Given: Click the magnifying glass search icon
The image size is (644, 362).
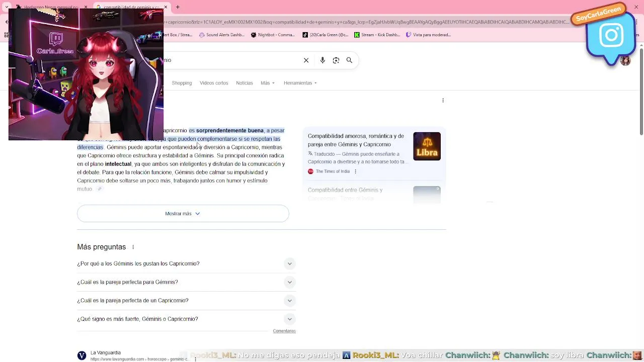Looking at the screenshot, I should 349,60.
